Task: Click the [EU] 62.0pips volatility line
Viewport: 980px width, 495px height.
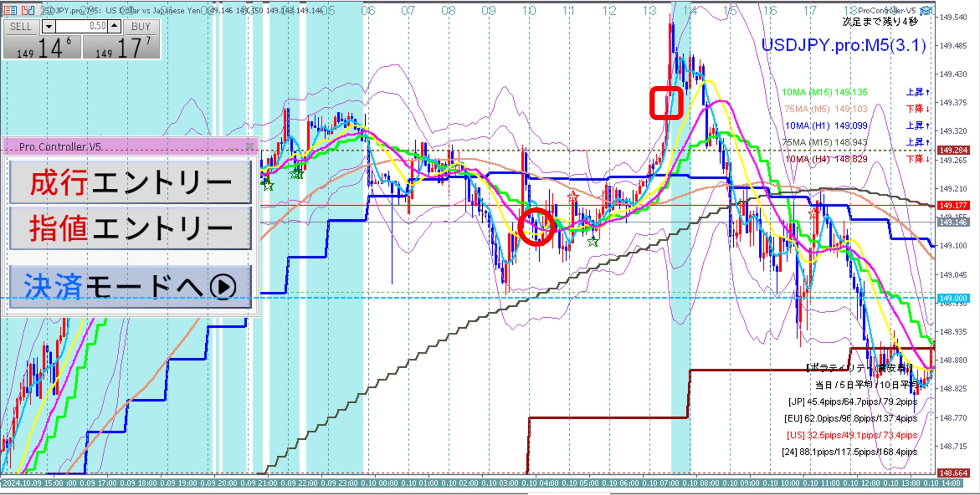Action: click(851, 418)
